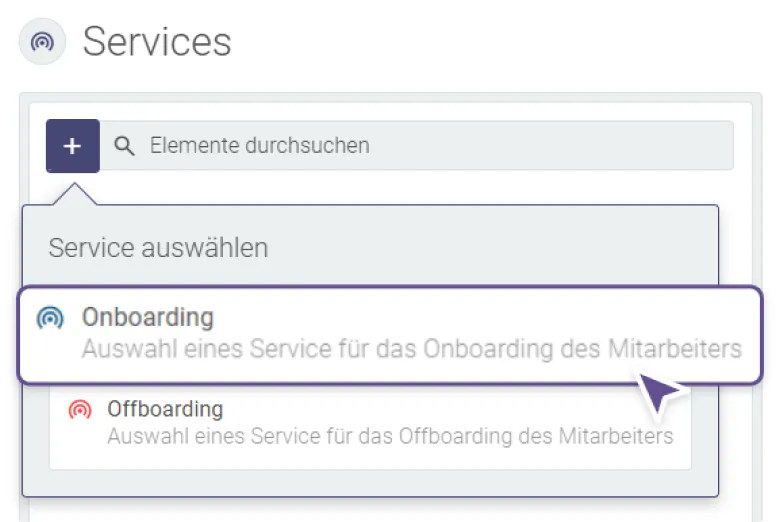Click the blue Onboarding signal icon
The width and height of the screenshot is (780, 522).
(x=50, y=317)
